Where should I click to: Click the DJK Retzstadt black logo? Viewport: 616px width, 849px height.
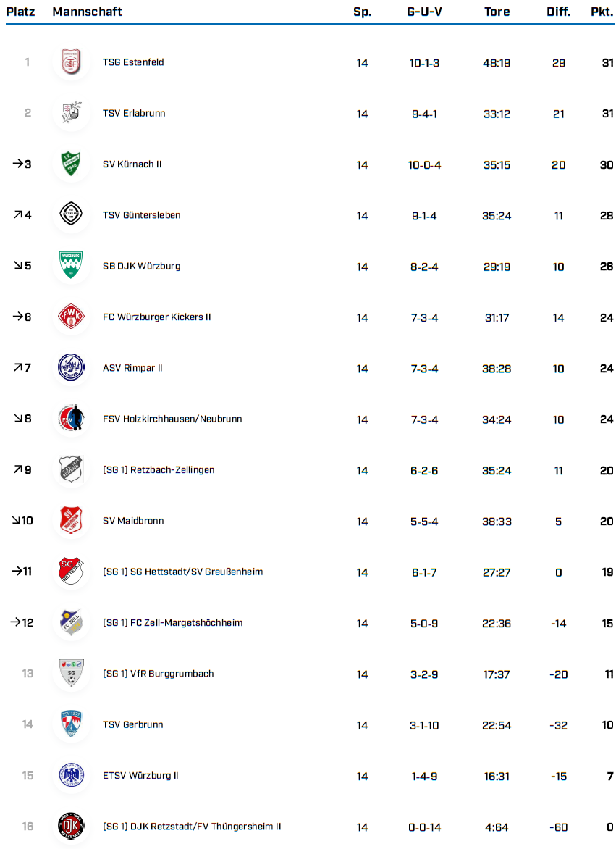tap(72, 827)
